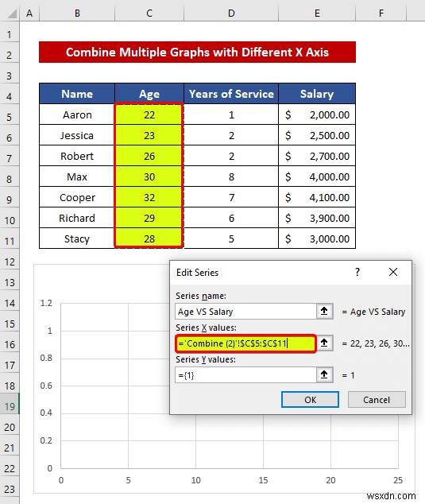425x504 pixels.
Task: Select column C header
Action: point(149,14)
